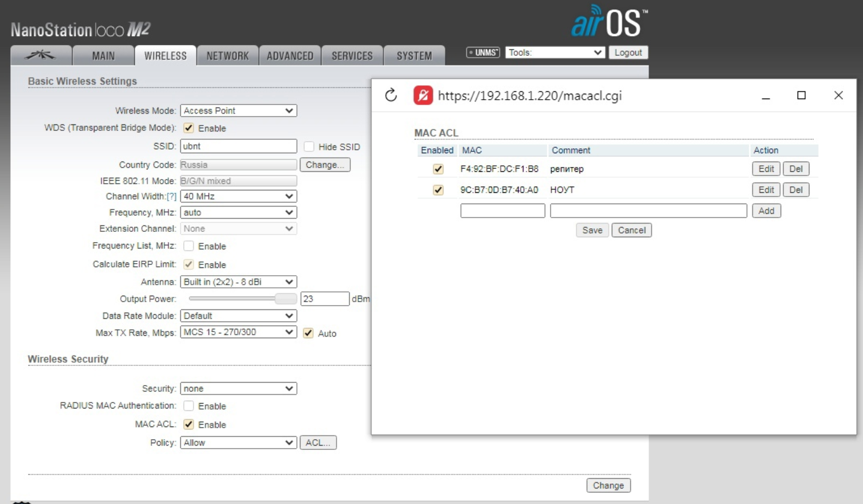
Task: Switch to the MAIN tab
Action: 103,56
